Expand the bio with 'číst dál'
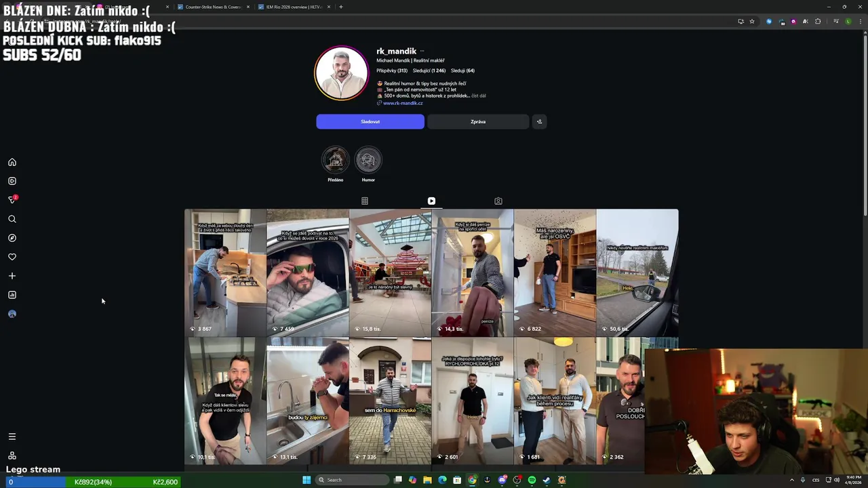 coord(479,96)
